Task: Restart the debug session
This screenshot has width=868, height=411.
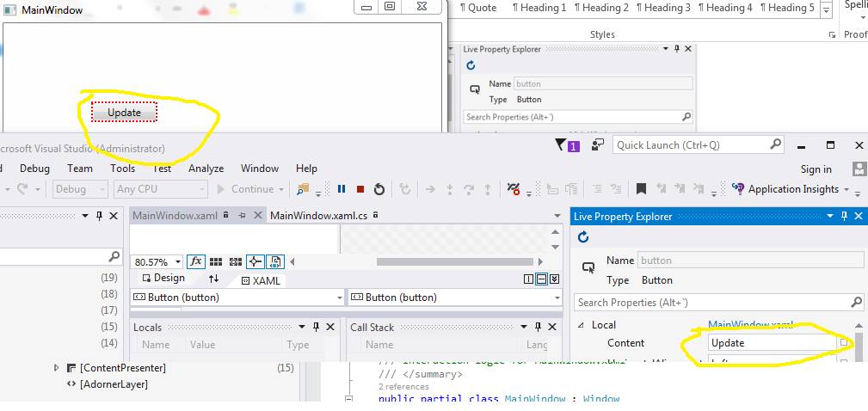Action: (379, 189)
